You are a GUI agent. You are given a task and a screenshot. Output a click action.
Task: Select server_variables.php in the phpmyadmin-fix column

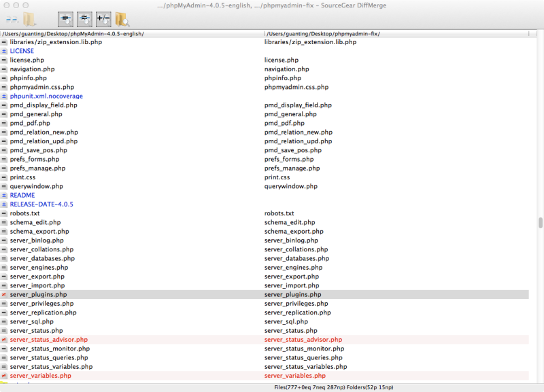295,376
